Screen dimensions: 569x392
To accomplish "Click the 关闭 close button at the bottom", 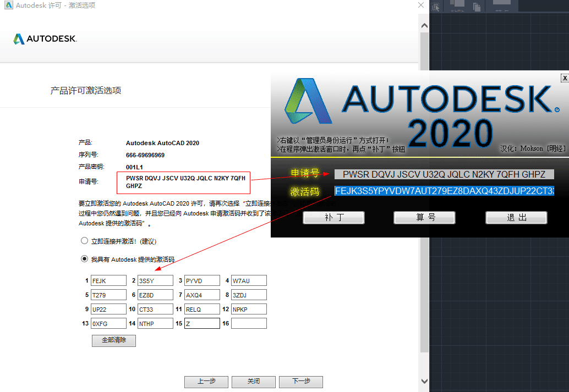I will click(x=253, y=382).
